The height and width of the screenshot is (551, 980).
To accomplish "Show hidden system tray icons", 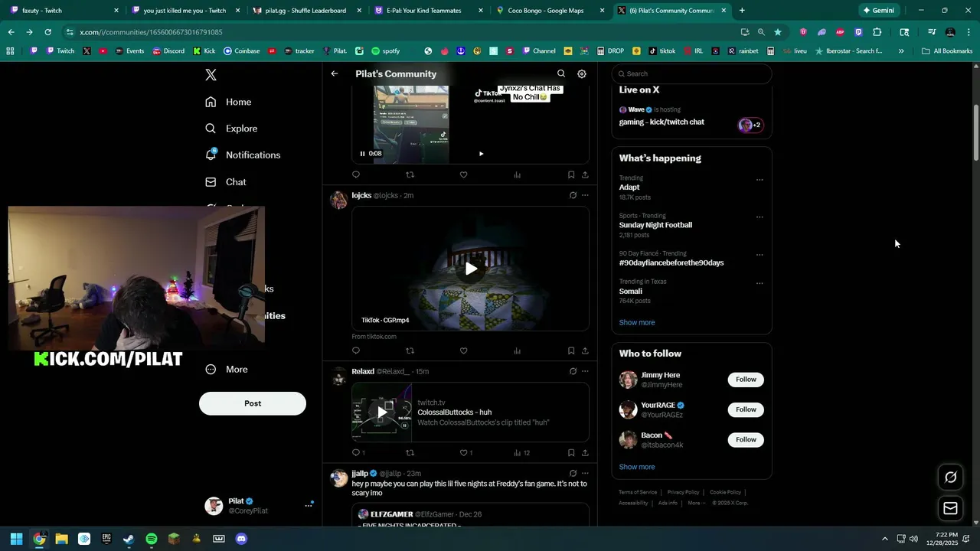I will tap(885, 539).
